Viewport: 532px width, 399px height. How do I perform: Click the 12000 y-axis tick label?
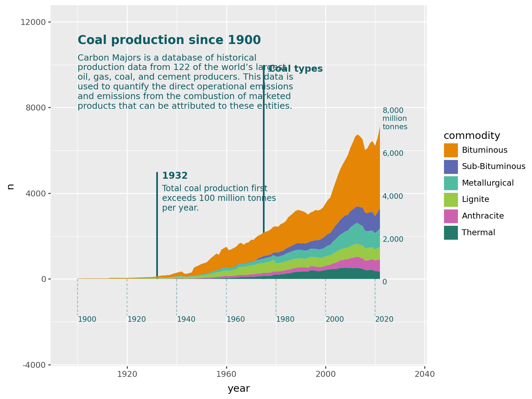33,22
